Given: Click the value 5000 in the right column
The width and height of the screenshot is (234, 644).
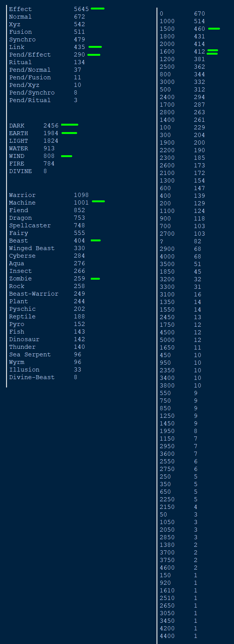Looking at the screenshot, I should tap(167, 340).
